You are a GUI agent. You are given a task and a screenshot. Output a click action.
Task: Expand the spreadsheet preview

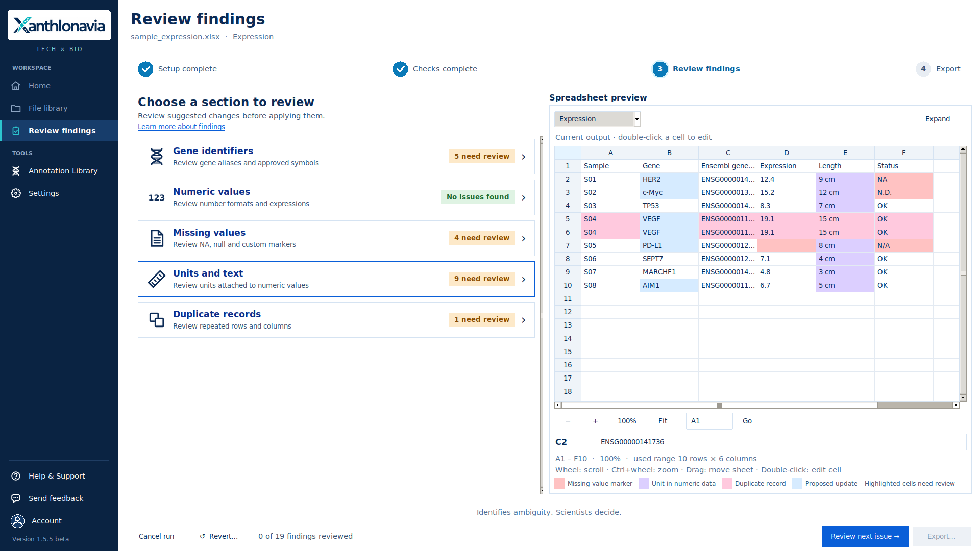[x=938, y=119]
